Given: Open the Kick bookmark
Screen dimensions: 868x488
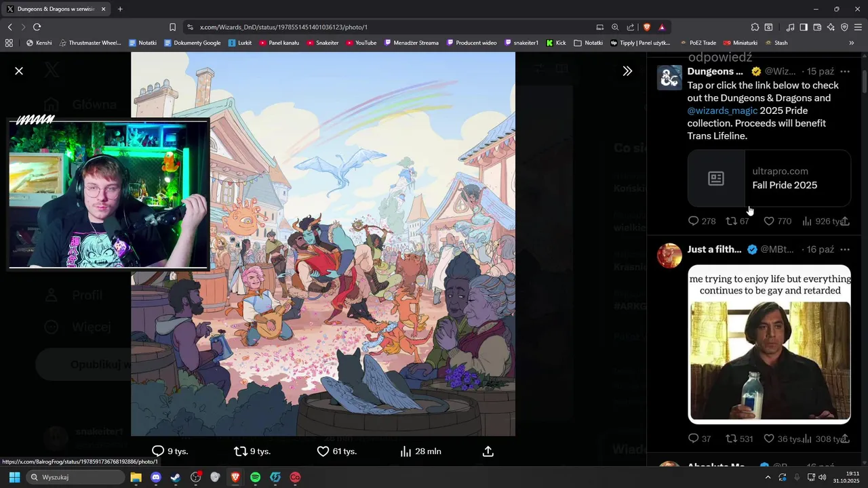Looking at the screenshot, I should 556,43.
